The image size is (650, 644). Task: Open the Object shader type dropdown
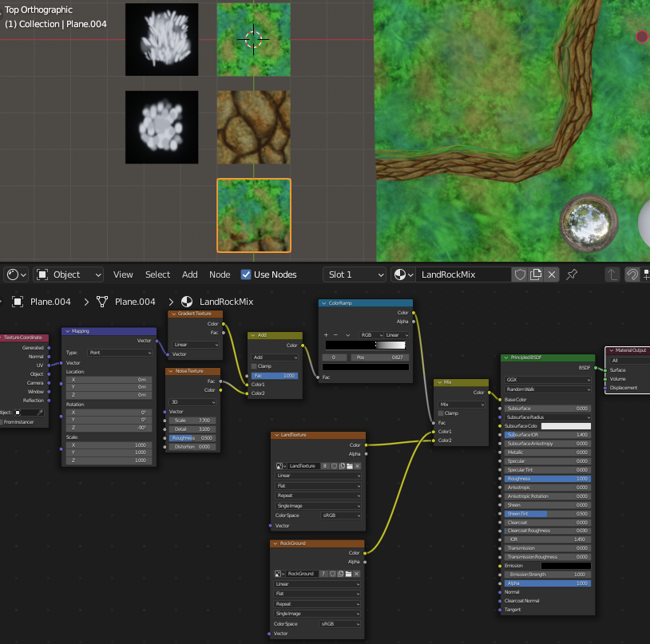tap(68, 275)
